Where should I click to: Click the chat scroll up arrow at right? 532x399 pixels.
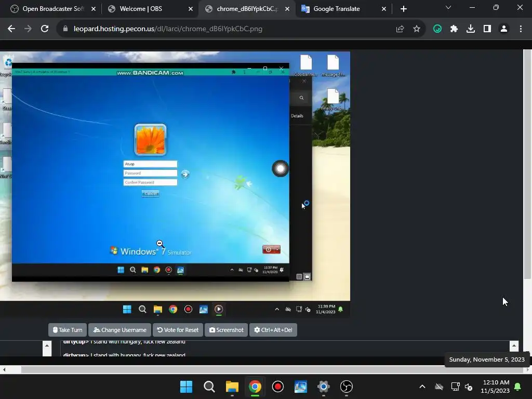coord(514,345)
